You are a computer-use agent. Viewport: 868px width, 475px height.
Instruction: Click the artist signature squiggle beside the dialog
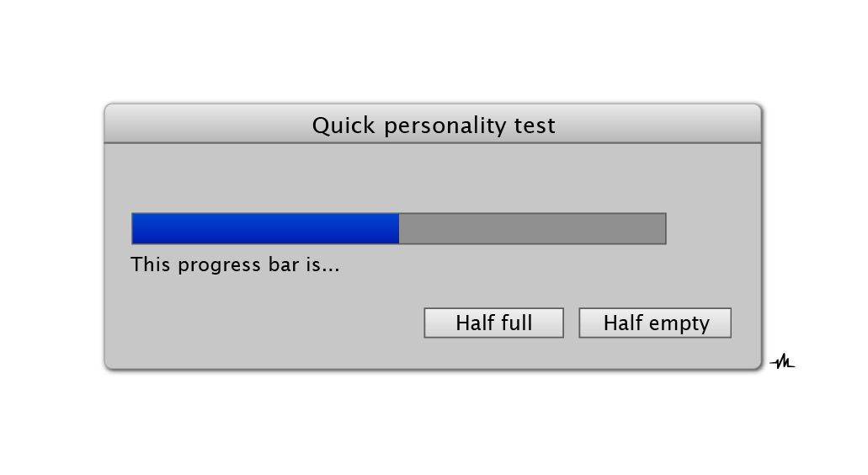(x=782, y=363)
